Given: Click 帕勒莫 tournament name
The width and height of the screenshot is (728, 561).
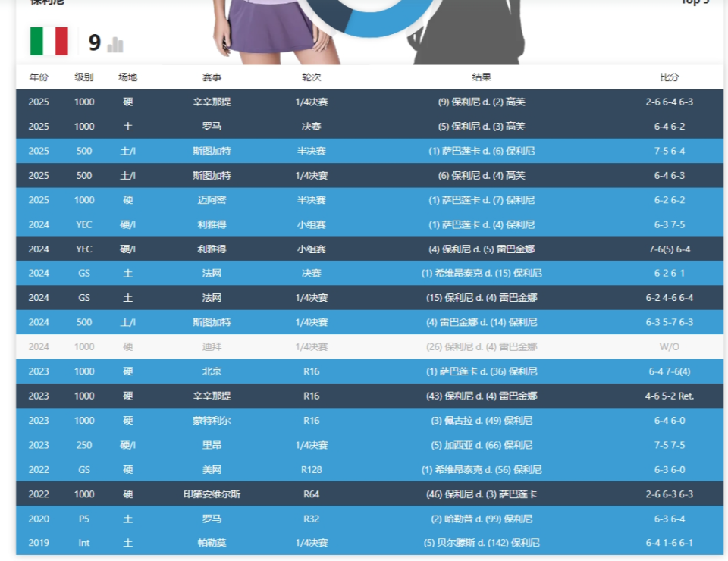Looking at the screenshot, I should tap(212, 543).
